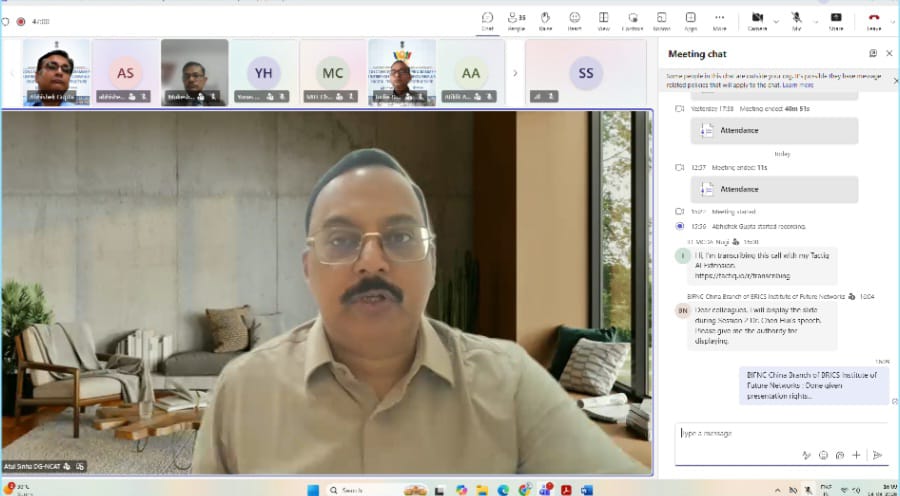Select the MC participant tile
Image resolution: width=900 pixels, height=496 pixels.
332,72
